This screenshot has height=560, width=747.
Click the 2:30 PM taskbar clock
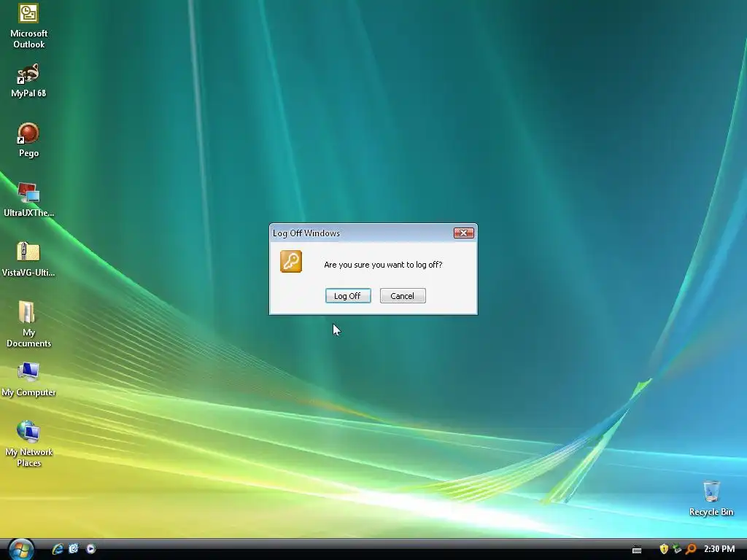coord(719,549)
